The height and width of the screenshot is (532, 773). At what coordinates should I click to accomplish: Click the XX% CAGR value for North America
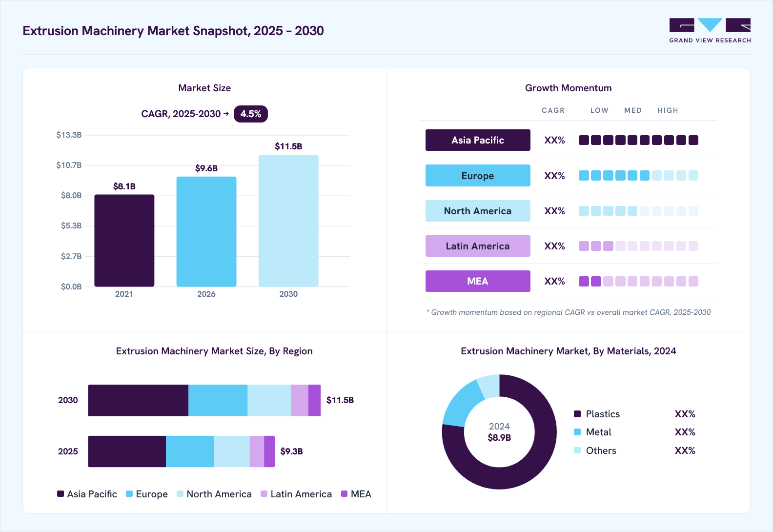(554, 211)
